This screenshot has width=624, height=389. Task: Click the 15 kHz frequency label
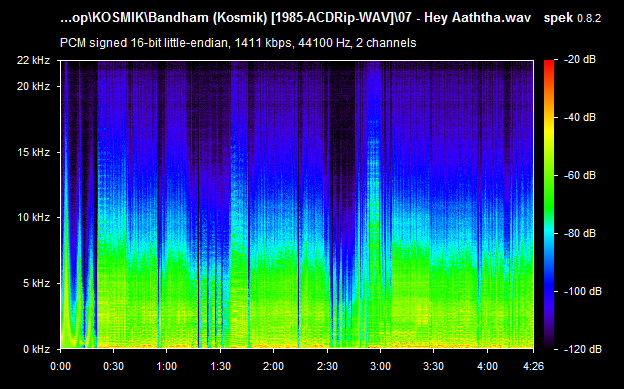click(x=33, y=152)
